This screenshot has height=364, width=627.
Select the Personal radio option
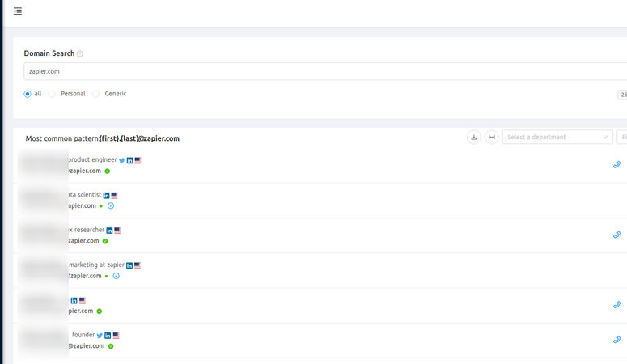pos(52,94)
